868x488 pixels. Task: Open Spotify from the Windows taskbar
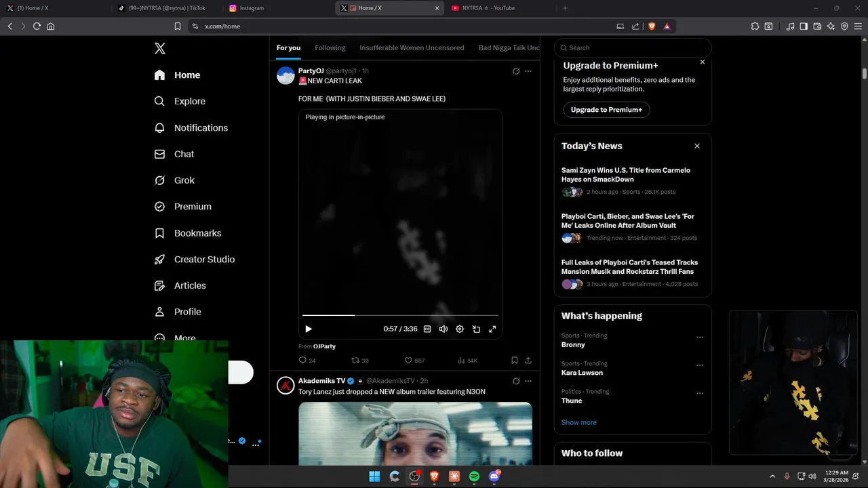click(474, 476)
